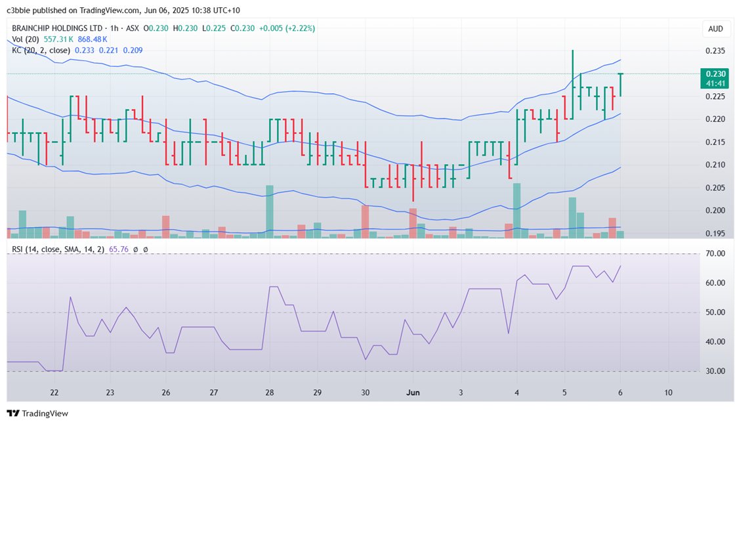The width and height of the screenshot is (756, 535).
Task: Click date 30 on the time axis
Action: tap(366, 393)
